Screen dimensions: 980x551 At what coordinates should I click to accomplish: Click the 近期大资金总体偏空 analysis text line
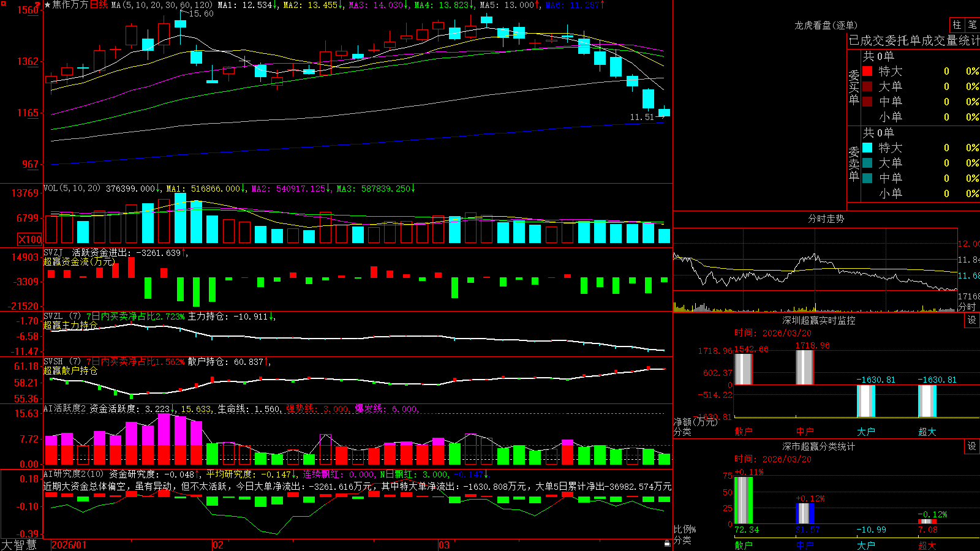[x=357, y=486]
